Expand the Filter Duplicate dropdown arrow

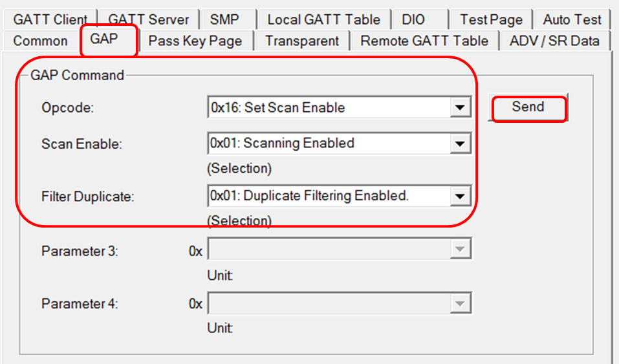(460, 195)
